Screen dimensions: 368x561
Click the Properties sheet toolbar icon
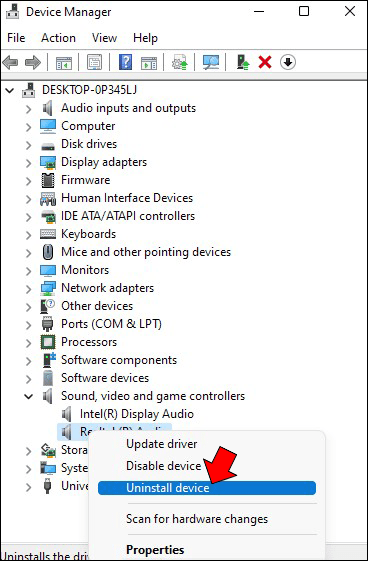[x=94, y=63]
